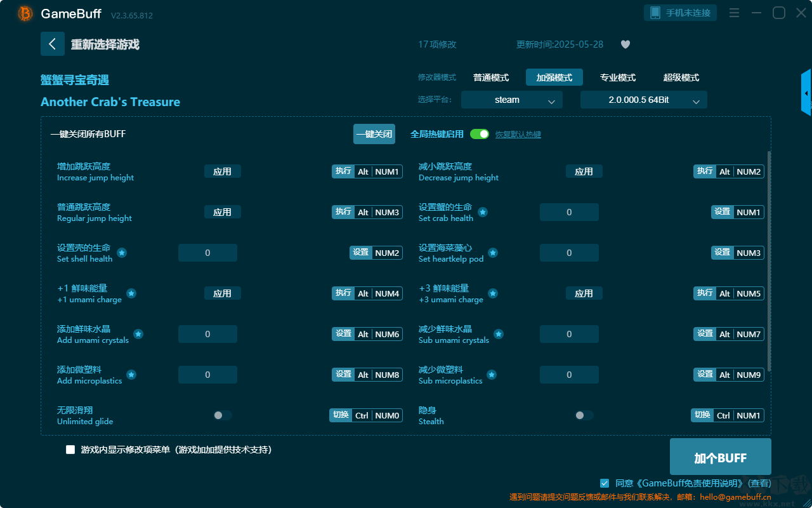Click star icon next to Add umami crystals

tap(138, 334)
